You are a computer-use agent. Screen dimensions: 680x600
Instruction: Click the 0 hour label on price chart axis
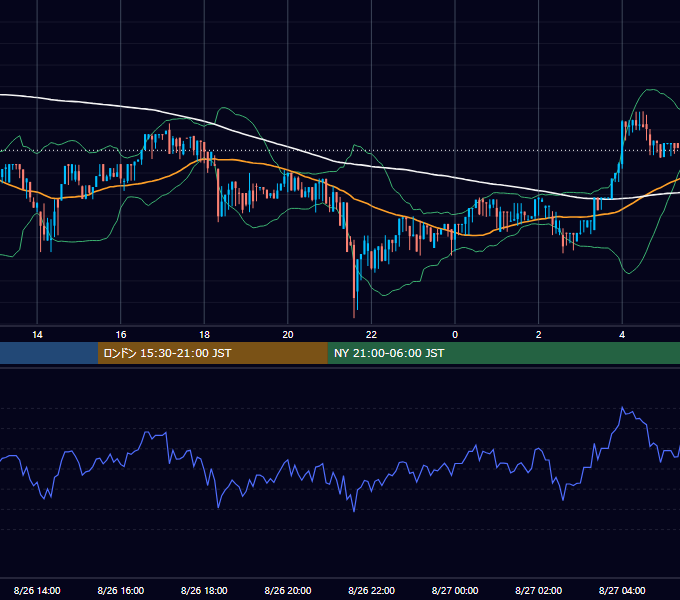pyautogui.click(x=455, y=335)
